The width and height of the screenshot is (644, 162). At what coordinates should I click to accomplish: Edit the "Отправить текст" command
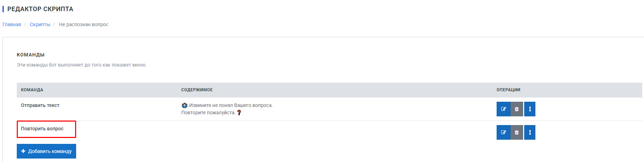coord(503,109)
